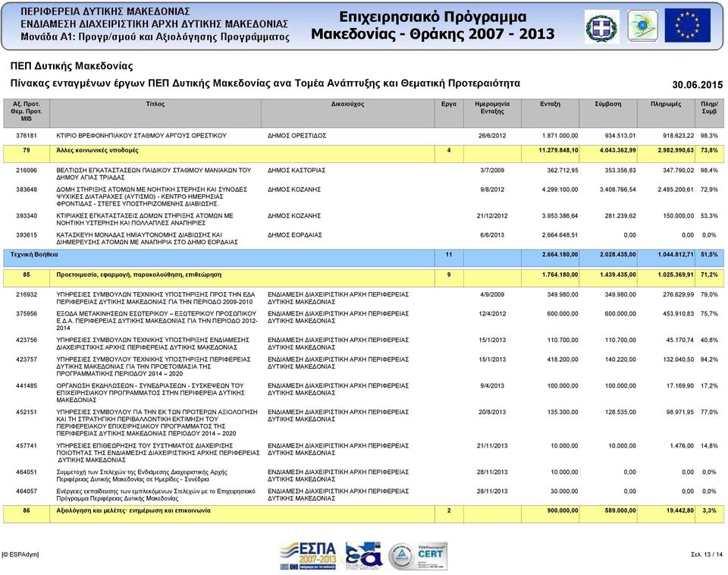The width and height of the screenshot is (728, 575).
Task: Click the ESPAdym copyright footer text
Action: click(20, 555)
